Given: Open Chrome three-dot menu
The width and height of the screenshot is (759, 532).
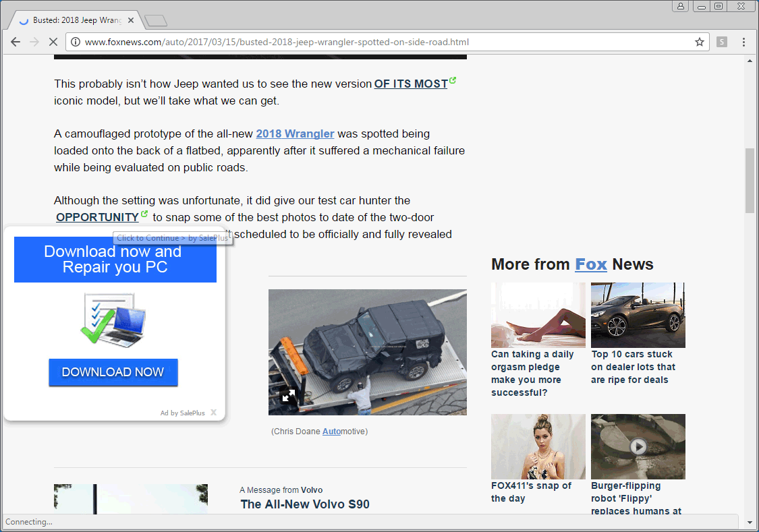Looking at the screenshot, I should 744,42.
